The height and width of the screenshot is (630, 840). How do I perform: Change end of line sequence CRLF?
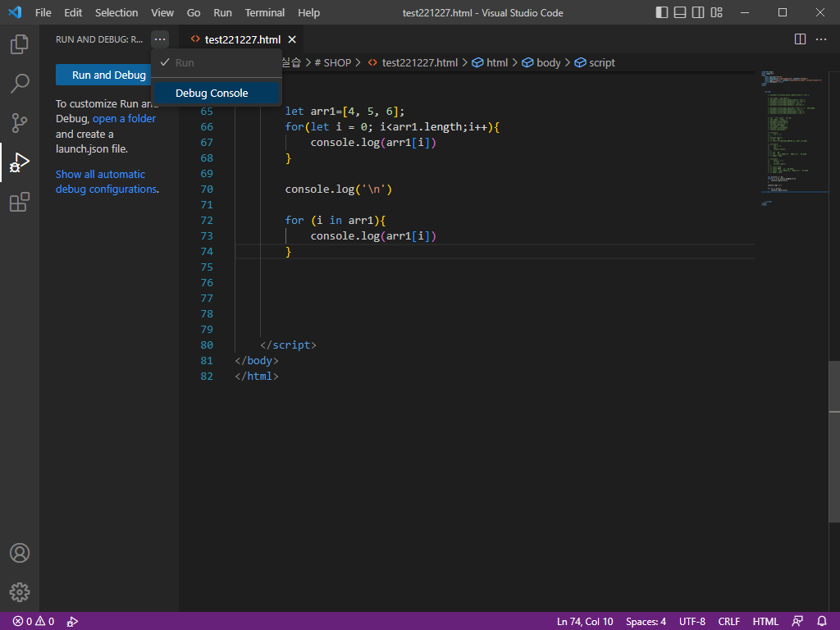728,622
